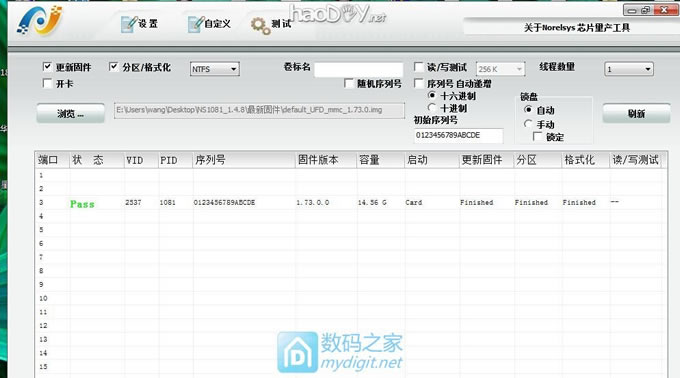The height and width of the screenshot is (378, 680).
Task: Click the PID column header
Action: (x=175, y=160)
